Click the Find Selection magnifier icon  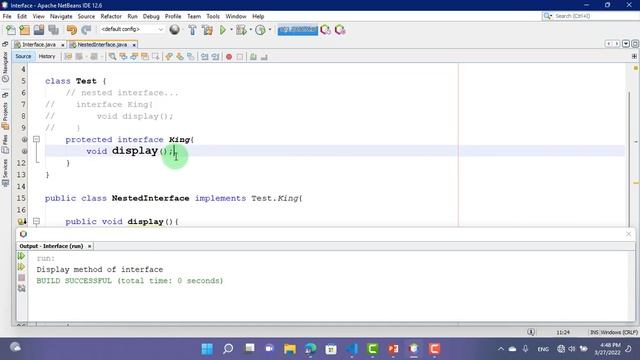click(112, 57)
